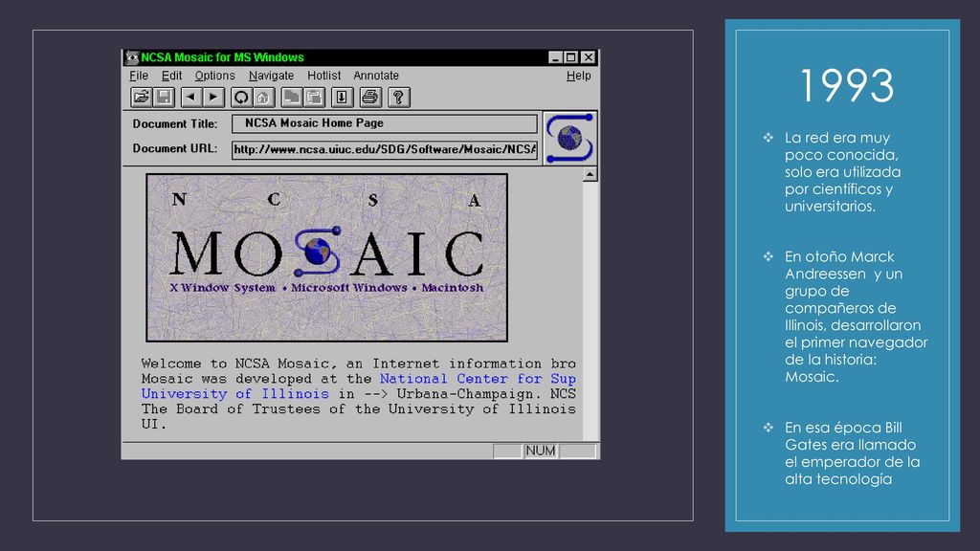Click the 'Document URL:' label
980x551 pixels.
(175, 148)
